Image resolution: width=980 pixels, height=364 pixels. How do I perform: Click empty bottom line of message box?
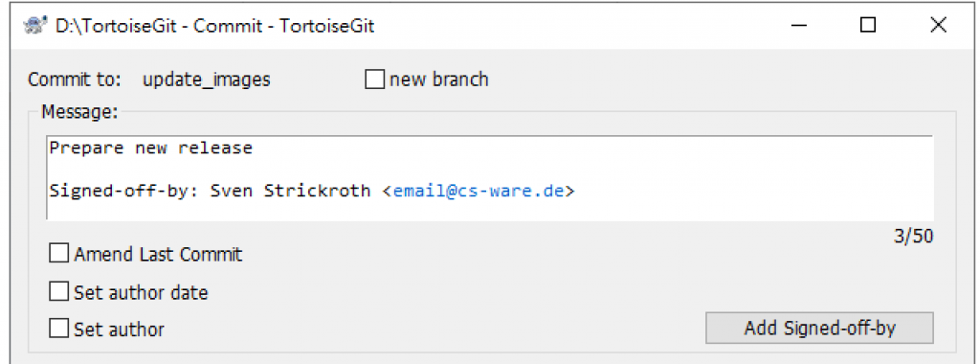point(490,211)
